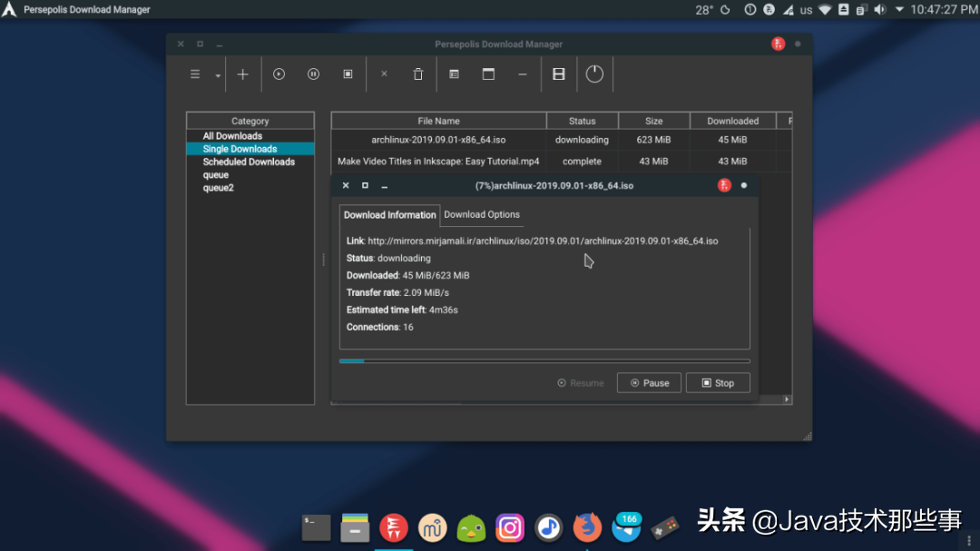Switch to the Download Information tab
This screenshot has height=551, width=980.
click(389, 214)
